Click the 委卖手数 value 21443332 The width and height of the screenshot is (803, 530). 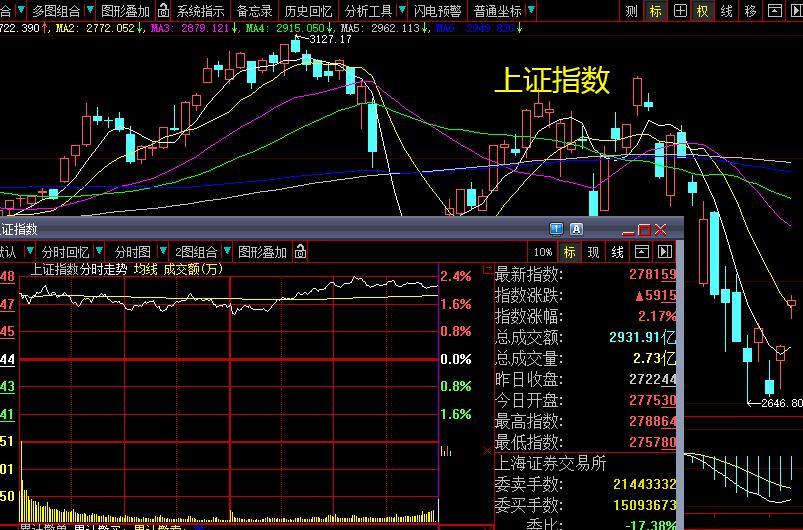coord(644,484)
